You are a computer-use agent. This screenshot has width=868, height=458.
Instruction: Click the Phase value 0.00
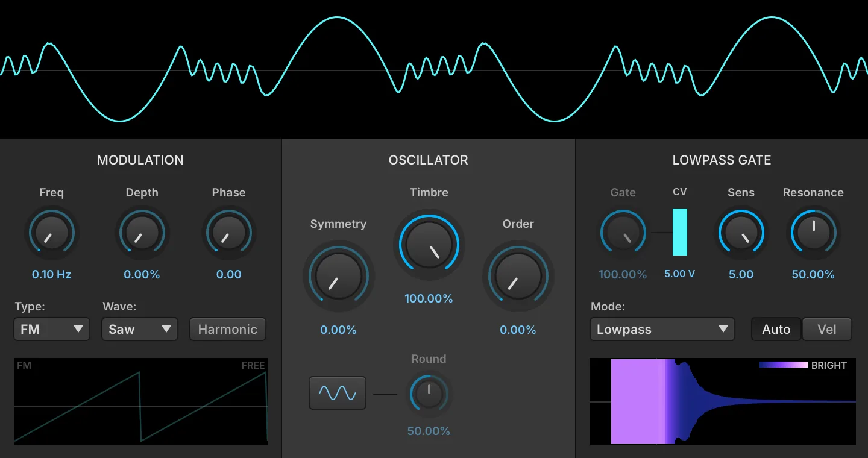[x=228, y=274]
